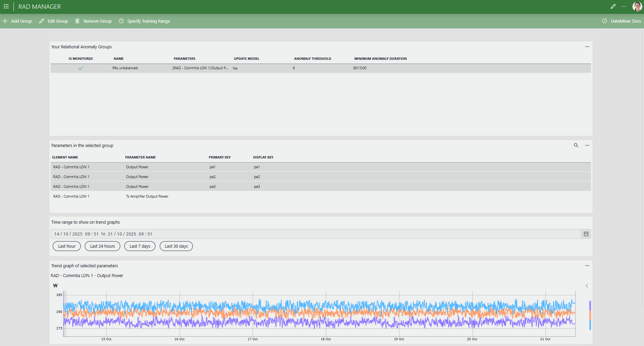This screenshot has height=346, width=644.
Task: Click the Specify Training Range clock icon
Action: pos(121,21)
